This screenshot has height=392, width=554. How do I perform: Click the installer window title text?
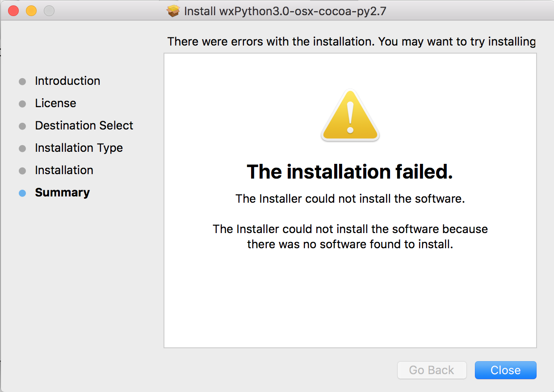[285, 11]
